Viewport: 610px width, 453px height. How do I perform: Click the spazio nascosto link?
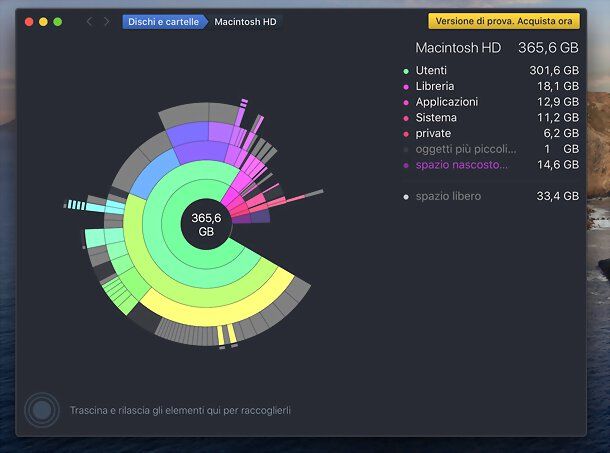click(x=461, y=165)
